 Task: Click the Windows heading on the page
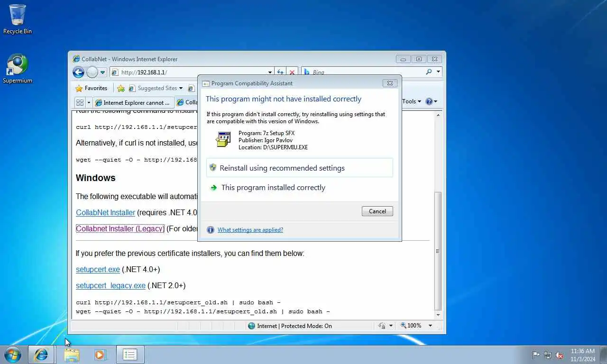click(95, 178)
